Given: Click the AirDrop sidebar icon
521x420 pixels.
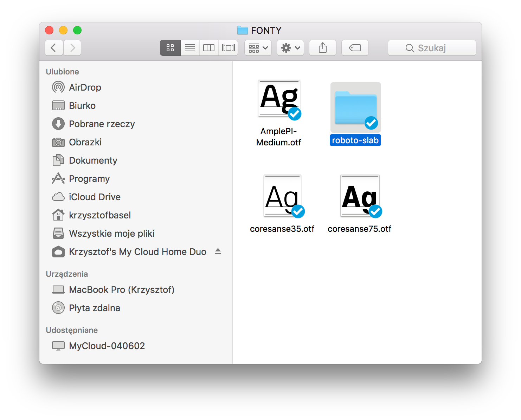Looking at the screenshot, I should 58,87.
